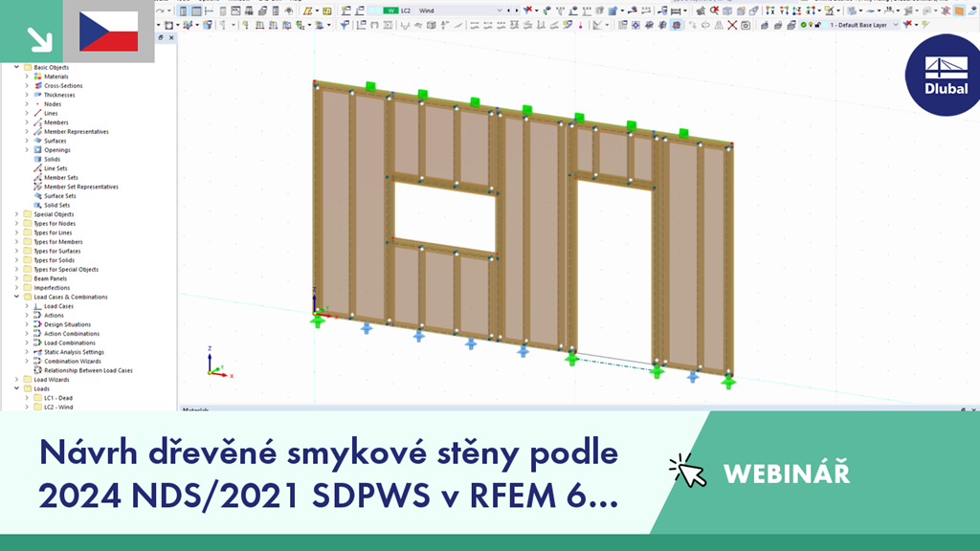Click Combination Wizards tree row
Viewport: 980px width, 551px height.
point(73,361)
